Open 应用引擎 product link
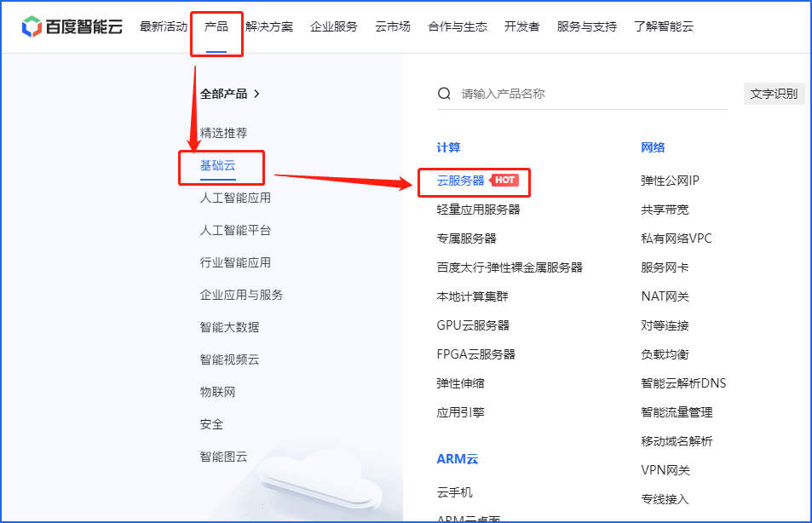The width and height of the screenshot is (812, 523). (460, 413)
